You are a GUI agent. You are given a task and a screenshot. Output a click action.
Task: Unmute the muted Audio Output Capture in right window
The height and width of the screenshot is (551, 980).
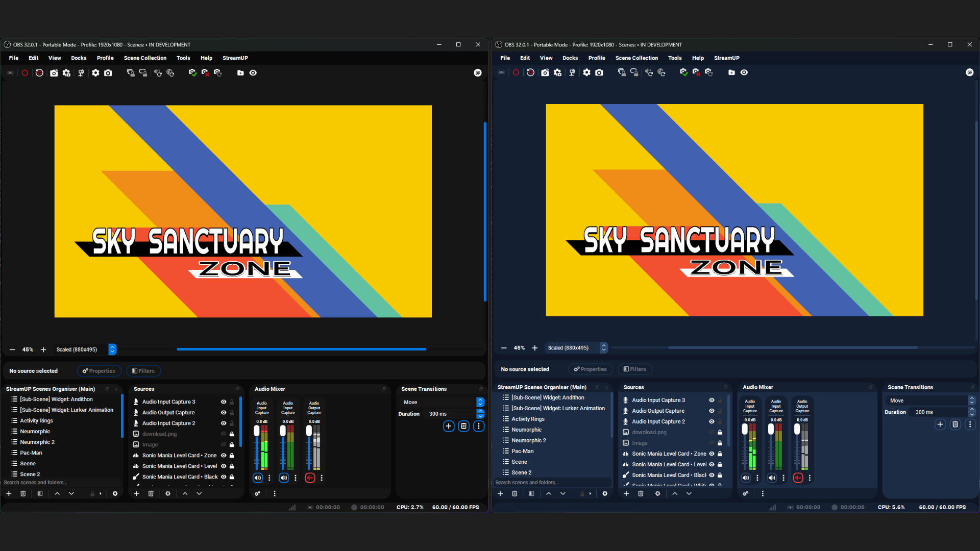(798, 478)
